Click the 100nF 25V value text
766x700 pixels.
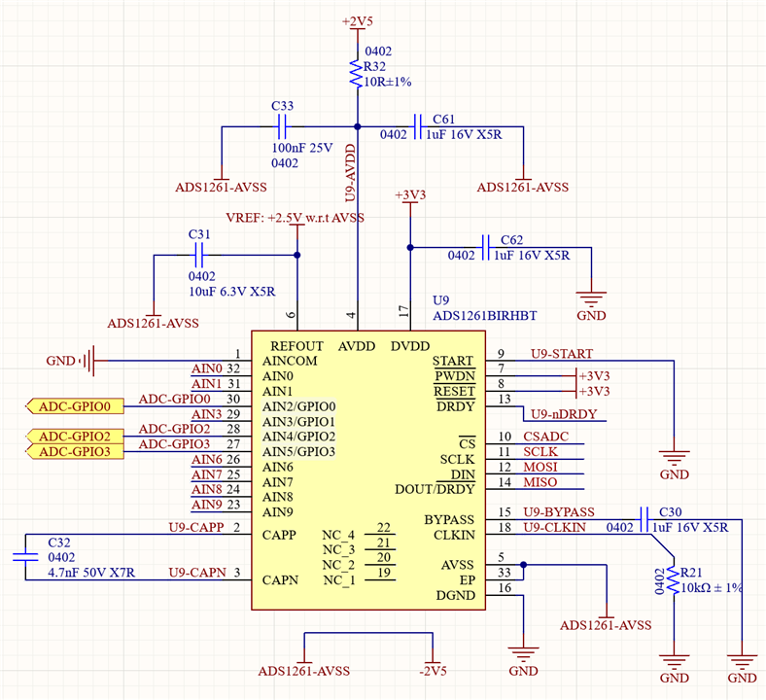click(x=302, y=148)
